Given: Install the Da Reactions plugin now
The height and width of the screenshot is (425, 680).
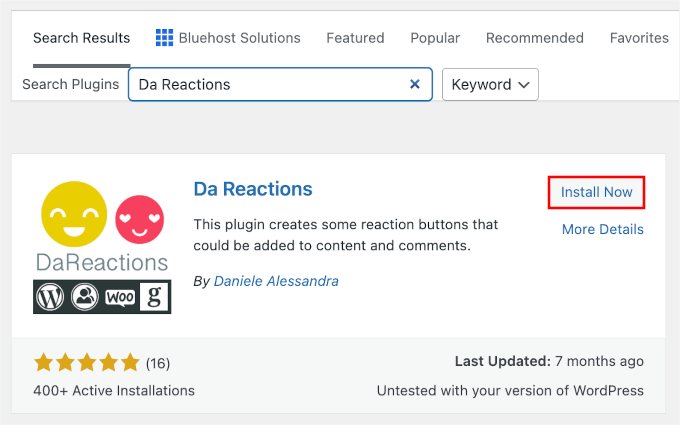Looking at the screenshot, I should [x=596, y=192].
